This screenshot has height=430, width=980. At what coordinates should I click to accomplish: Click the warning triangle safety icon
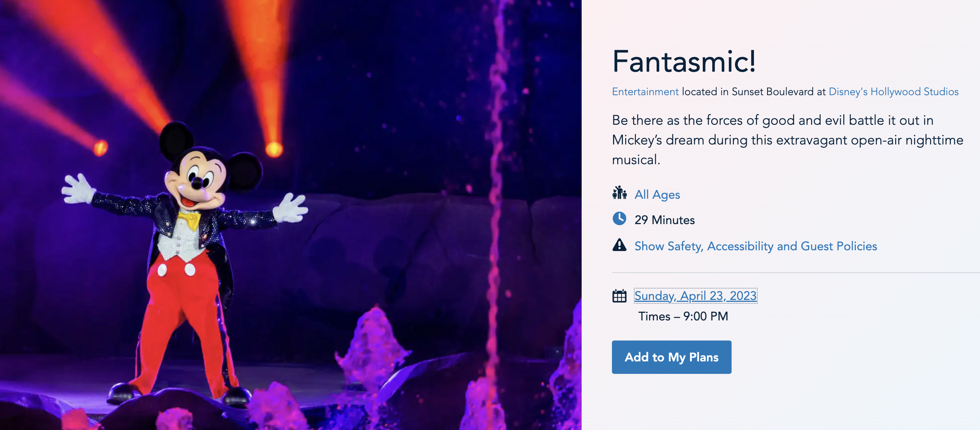(620, 245)
